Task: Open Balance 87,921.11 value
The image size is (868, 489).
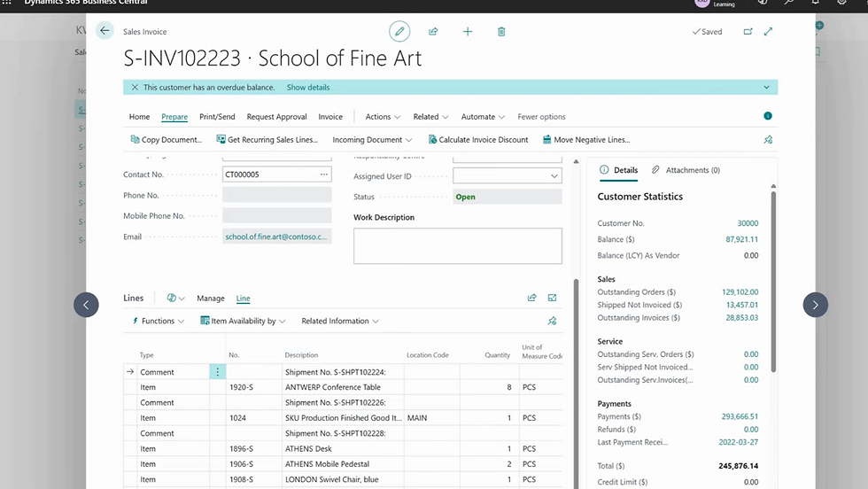Action: [x=742, y=239]
